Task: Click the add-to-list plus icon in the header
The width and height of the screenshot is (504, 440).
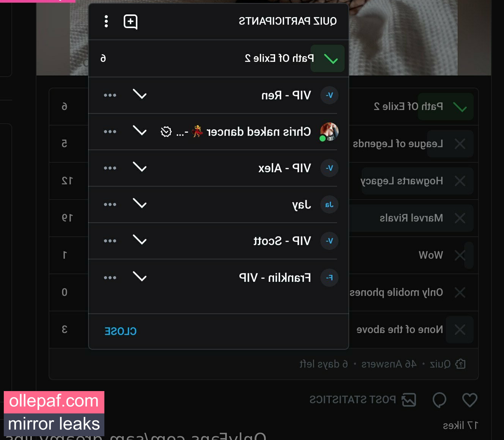Action: coord(131,22)
